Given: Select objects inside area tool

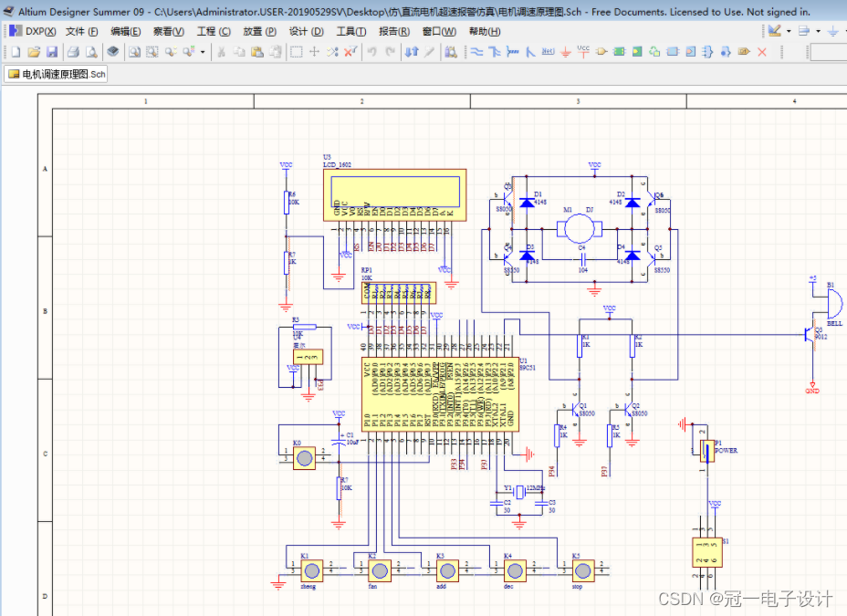Looking at the screenshot, I should pos(296,52).
